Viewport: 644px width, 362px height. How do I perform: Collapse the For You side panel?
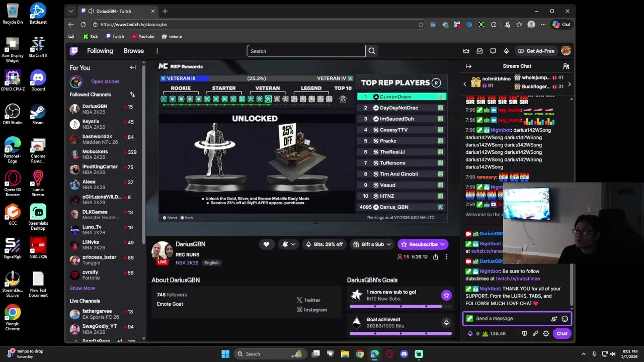click(x=133, y=67)
